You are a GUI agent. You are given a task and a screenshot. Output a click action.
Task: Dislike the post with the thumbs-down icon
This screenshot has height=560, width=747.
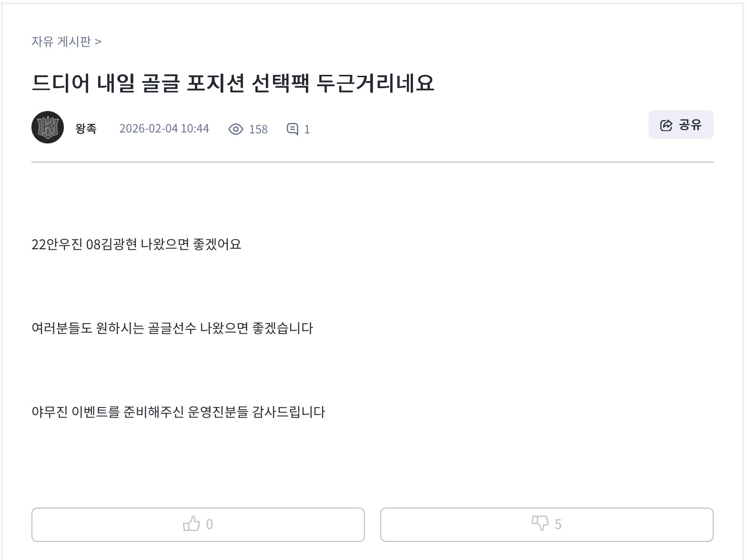[x=540, y=523]
